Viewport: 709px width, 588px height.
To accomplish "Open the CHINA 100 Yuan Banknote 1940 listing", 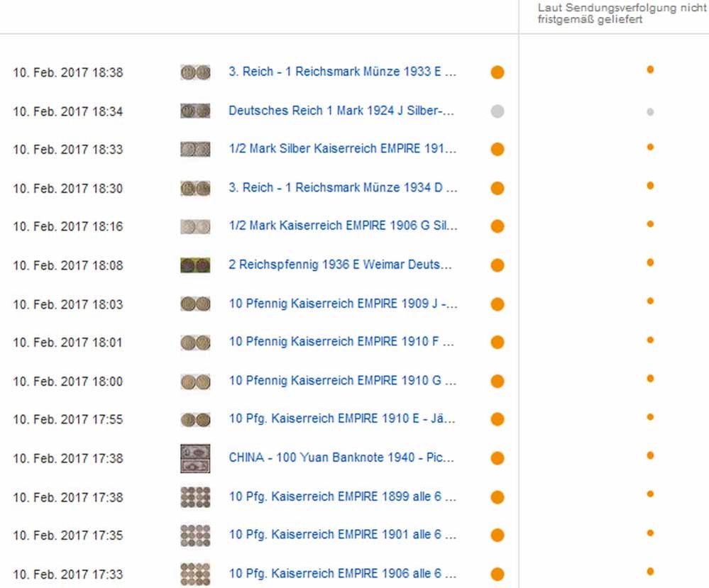I will click(x=341, y=457).
